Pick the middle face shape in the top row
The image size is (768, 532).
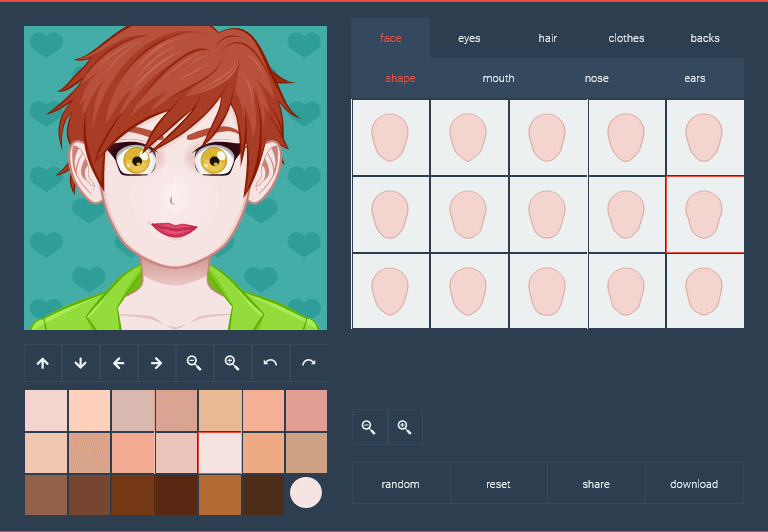click(x=548, y=138)
